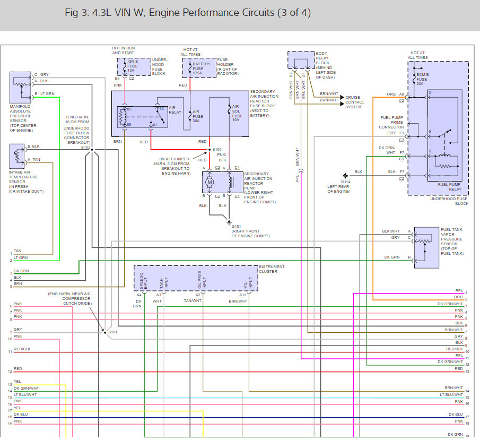
Task: Click the "FUSE HOLDER (RIGHT OF RADIATOR)" label
Action: pyautogui.click(x=228, y=67)
